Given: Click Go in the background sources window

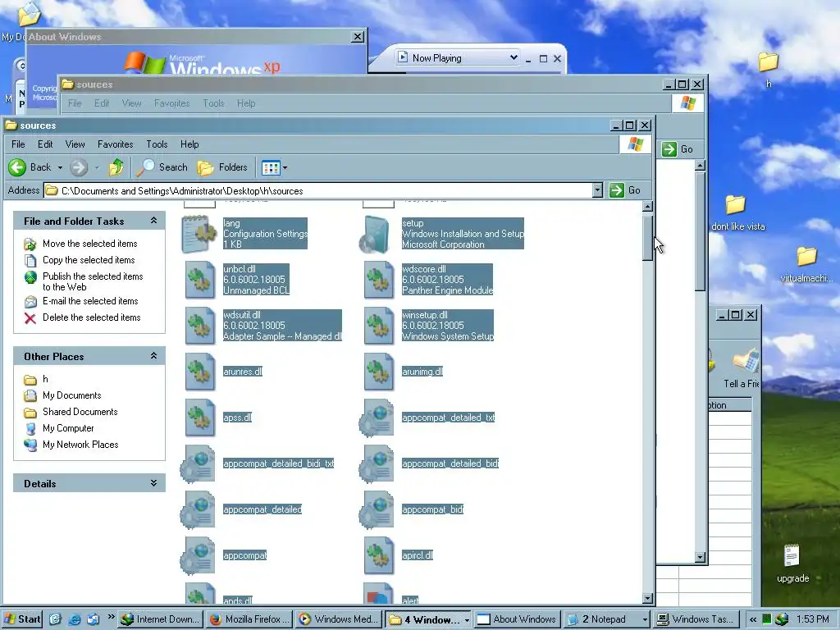Looking at the screenshot, I should [678, 149].
